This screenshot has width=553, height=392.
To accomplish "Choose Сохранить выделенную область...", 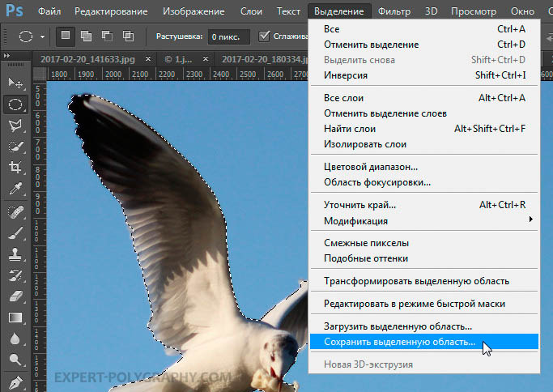I will click(x=424, y=342).
